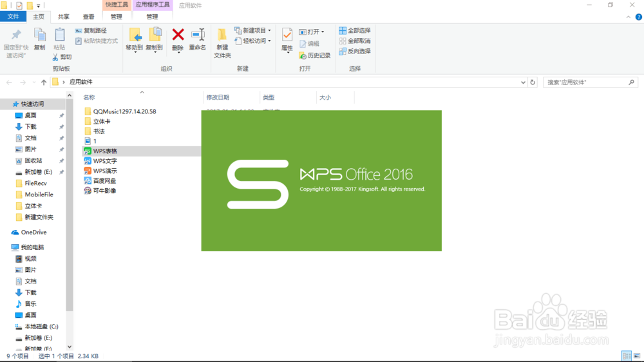Click Invert selection option

point(354,52)
